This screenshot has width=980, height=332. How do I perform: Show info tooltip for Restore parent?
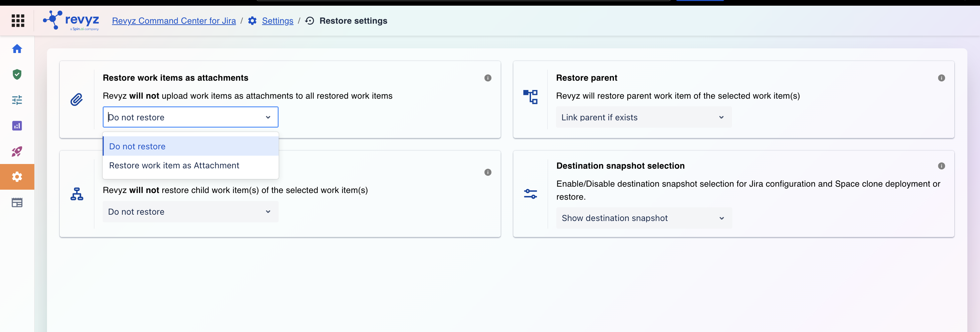click(941, 78)
